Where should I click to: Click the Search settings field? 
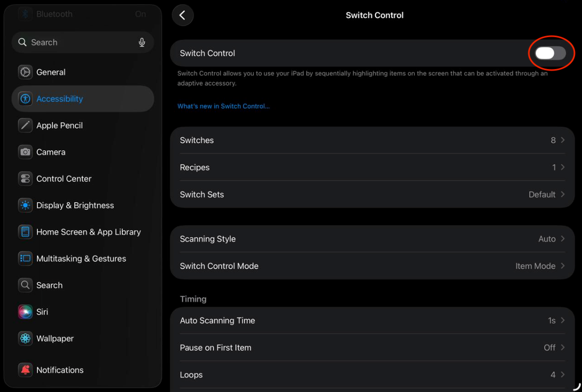[78, 43]
